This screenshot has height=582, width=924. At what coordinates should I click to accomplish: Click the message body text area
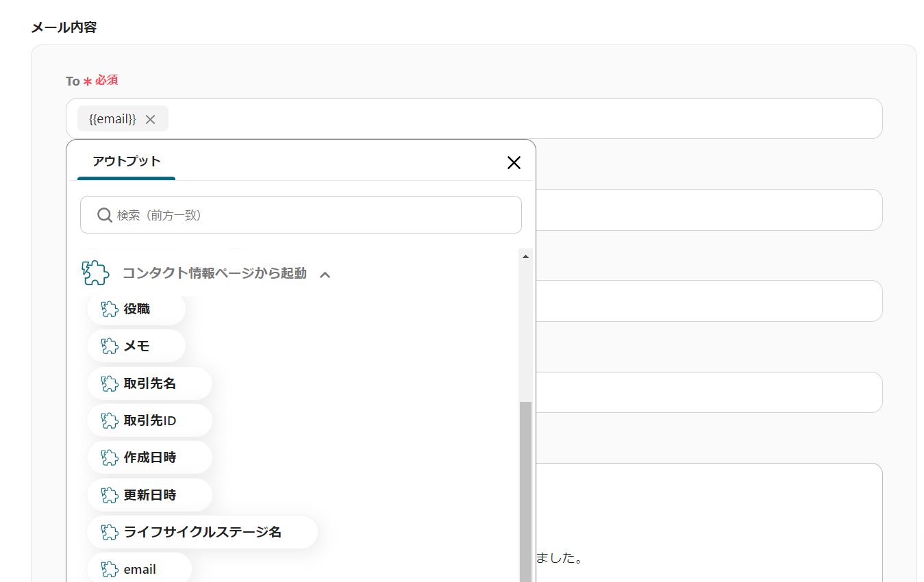tap(709, 522)
